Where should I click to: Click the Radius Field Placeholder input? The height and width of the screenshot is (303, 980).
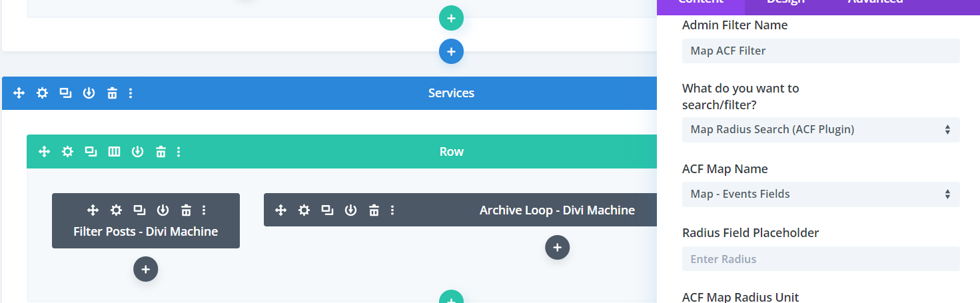(820, 259)
